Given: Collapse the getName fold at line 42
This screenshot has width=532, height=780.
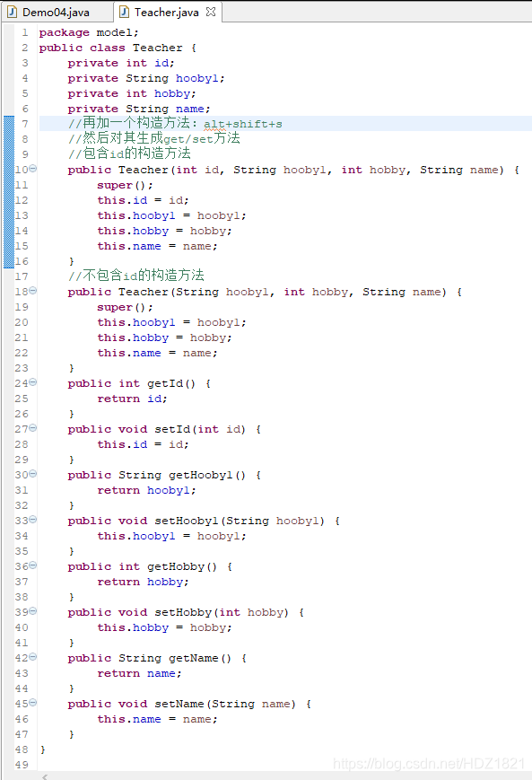Looking at the screenshot, I should pyautogui.click(x=33, y=657).
